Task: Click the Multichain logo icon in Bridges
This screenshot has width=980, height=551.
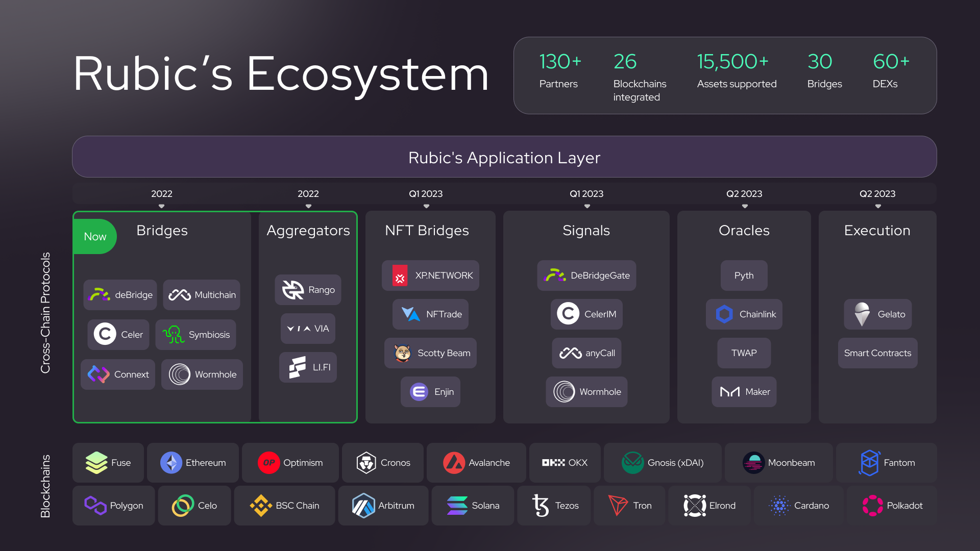Action: click(x=180, y=295)
